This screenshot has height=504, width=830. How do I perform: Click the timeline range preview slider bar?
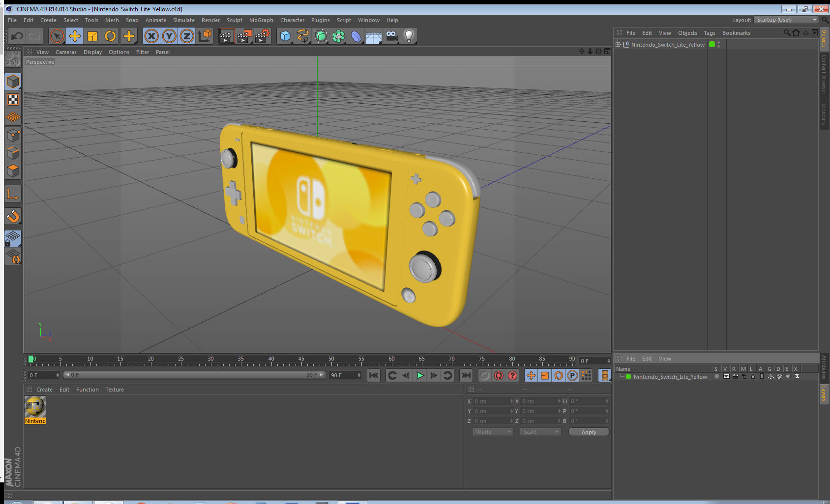click(194, 375)
